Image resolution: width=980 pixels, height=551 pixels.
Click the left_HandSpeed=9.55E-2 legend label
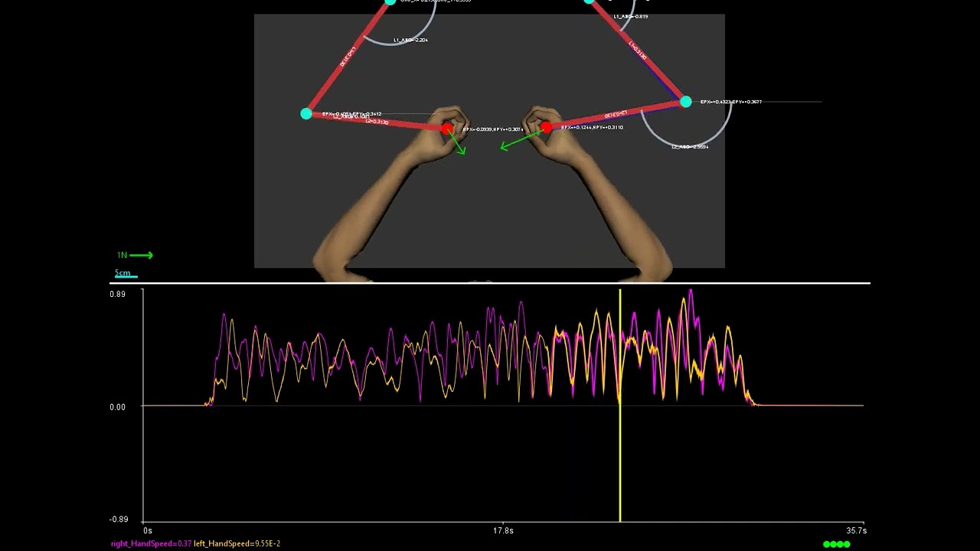pos(237,543)
